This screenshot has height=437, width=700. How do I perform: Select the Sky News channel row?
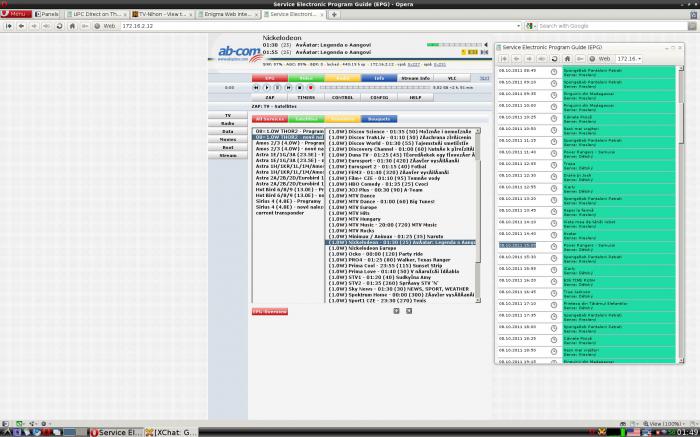click(x=401, y=289)
